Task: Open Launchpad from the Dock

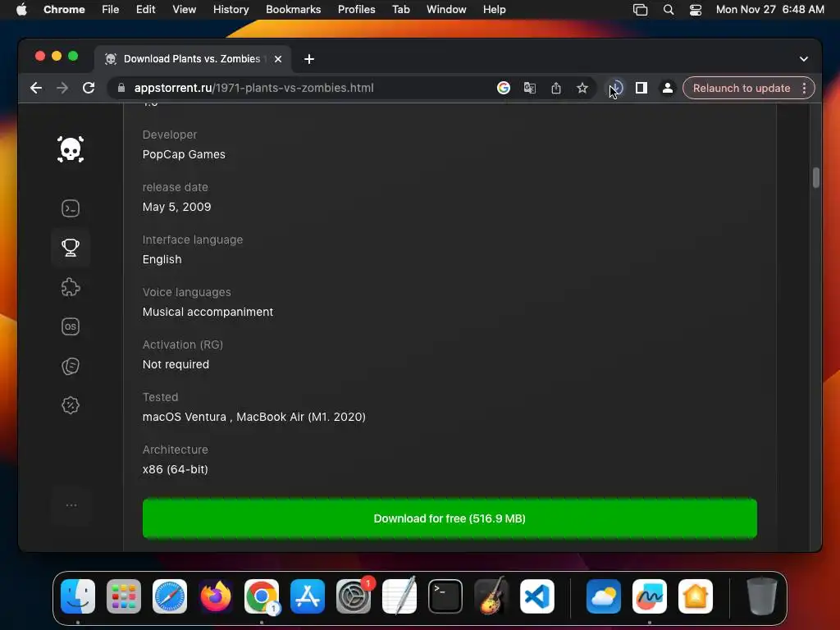Action: pyautogui.click(x=124, y=596)
